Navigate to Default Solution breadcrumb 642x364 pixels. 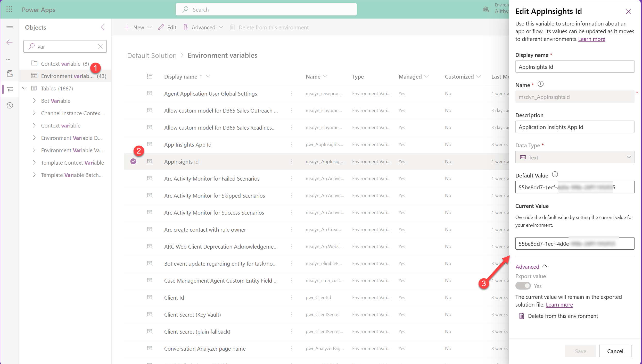152,55
